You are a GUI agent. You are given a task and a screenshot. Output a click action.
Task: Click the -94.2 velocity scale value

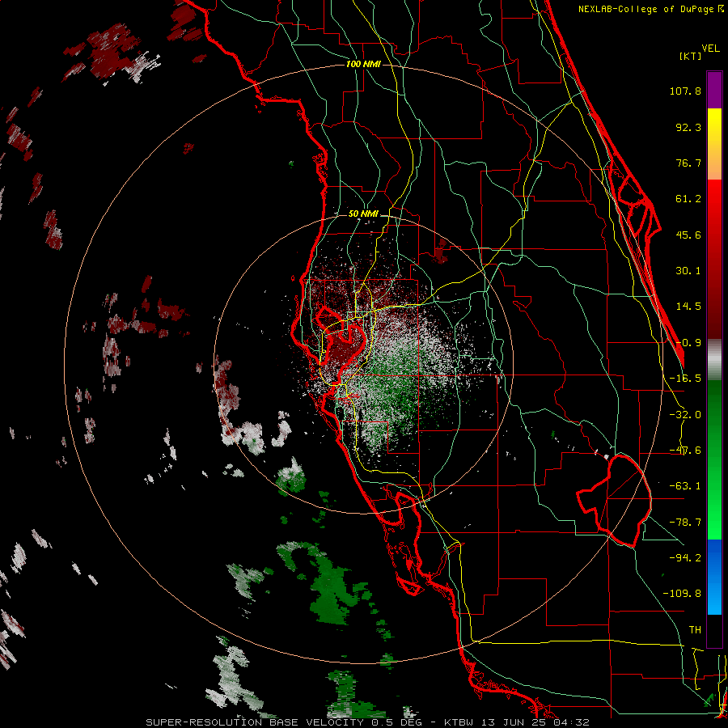click(685, 557)
